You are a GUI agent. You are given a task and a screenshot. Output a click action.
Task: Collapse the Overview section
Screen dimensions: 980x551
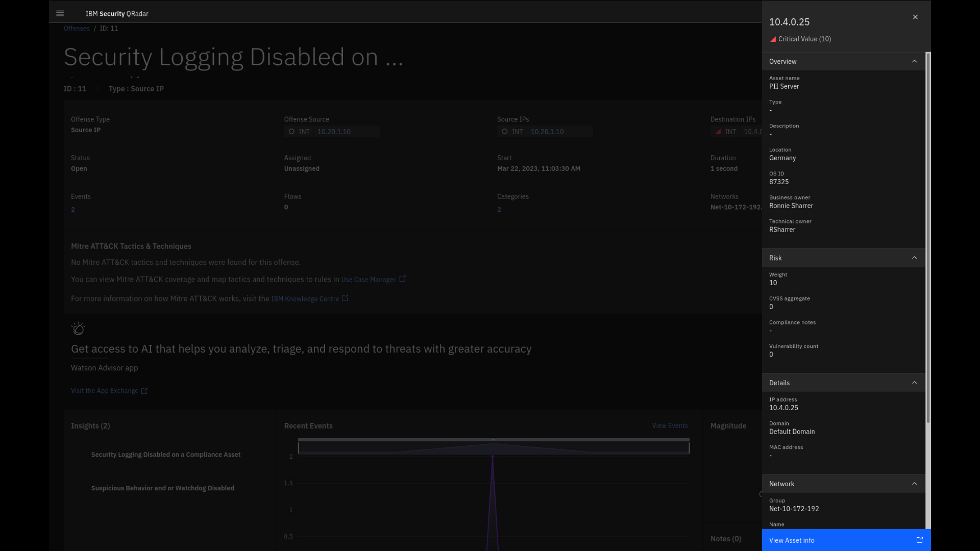coord(914,61)
